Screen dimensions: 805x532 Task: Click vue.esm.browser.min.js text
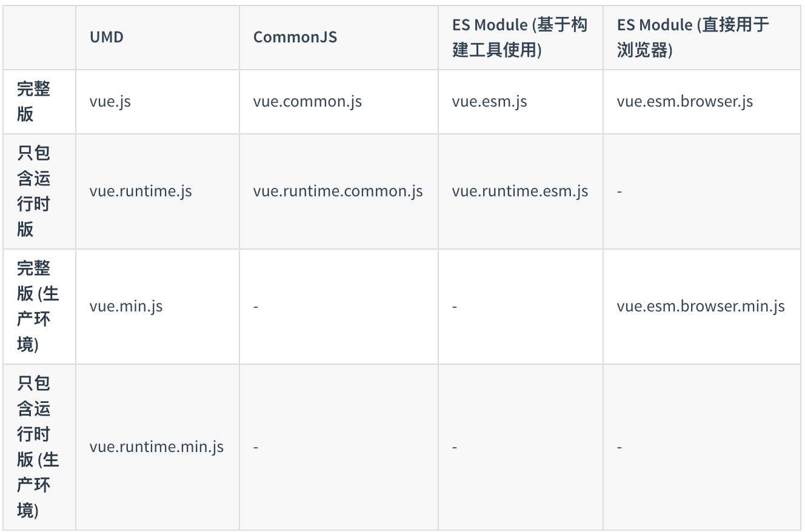coord(701,306)
